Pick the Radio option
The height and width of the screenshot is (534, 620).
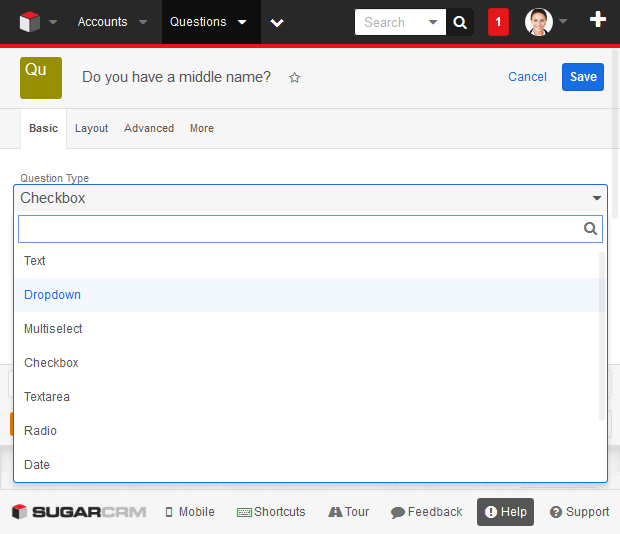click(x=310, y=431)
